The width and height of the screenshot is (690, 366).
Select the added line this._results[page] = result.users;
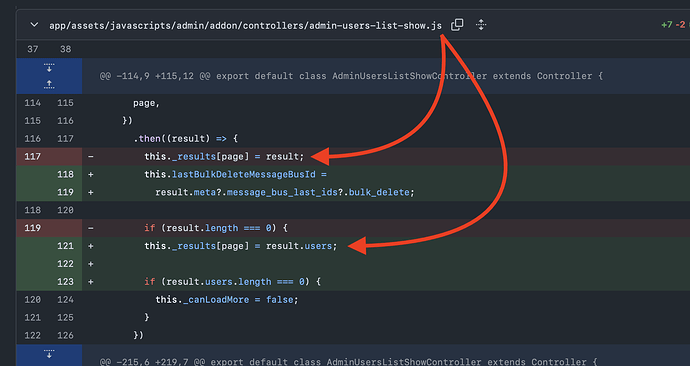[241, 246]
